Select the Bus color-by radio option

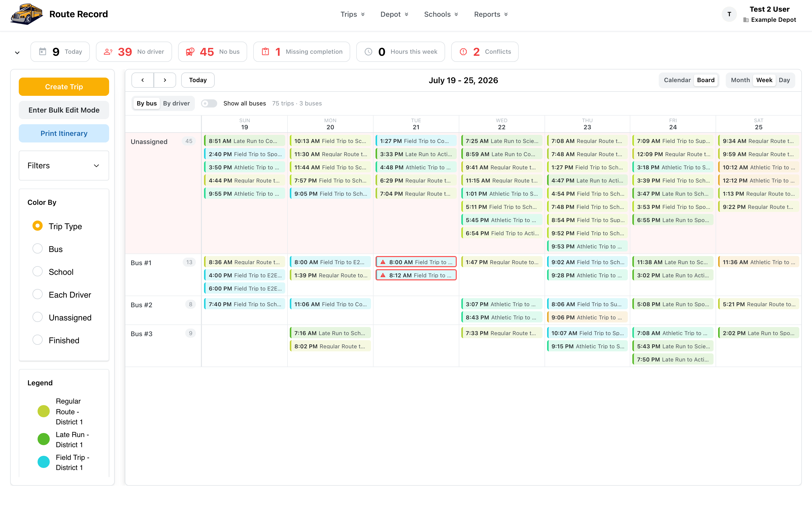tap(38, 249)
